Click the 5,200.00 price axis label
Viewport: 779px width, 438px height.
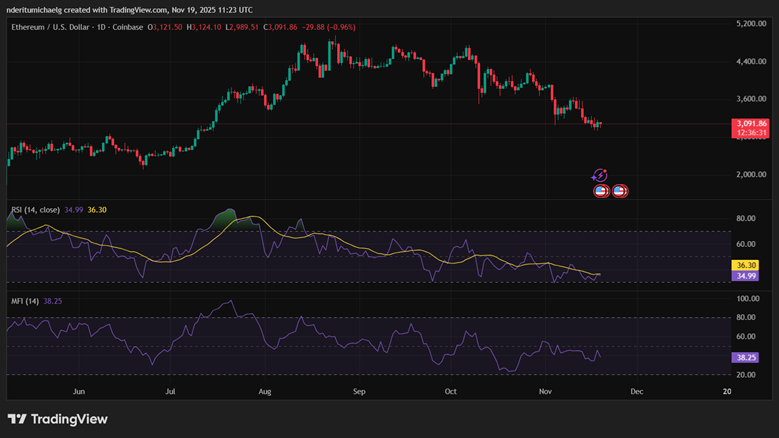coord(750,23)
